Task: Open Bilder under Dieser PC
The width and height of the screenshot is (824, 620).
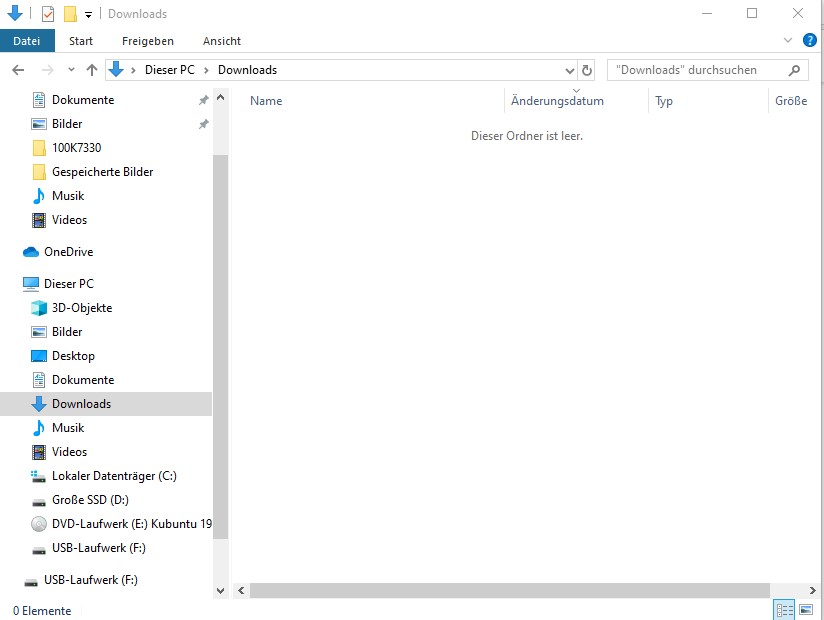Action: pos(67,332)
